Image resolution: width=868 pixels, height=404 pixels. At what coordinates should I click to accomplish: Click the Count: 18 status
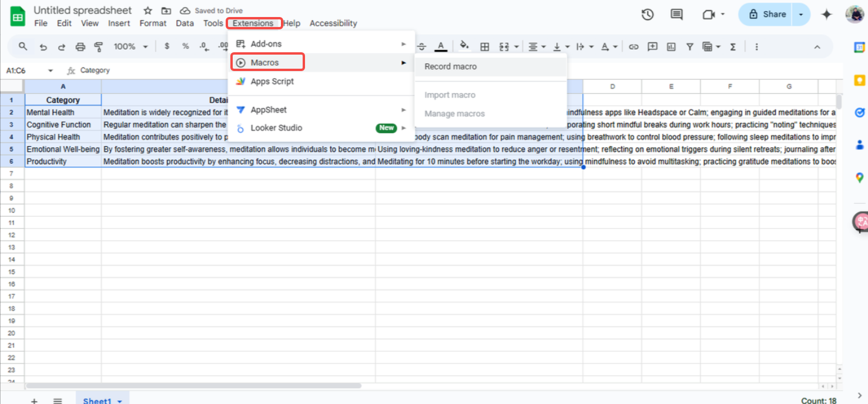819,400
